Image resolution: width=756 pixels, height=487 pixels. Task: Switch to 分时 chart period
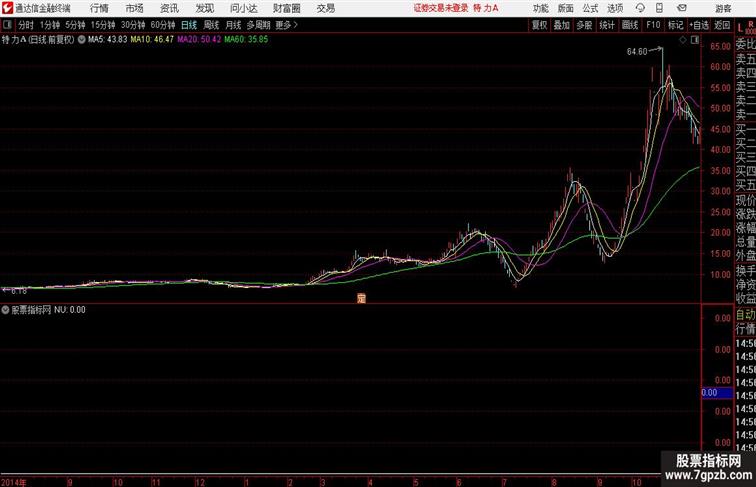pyautogui.click(x=26, y=25)
